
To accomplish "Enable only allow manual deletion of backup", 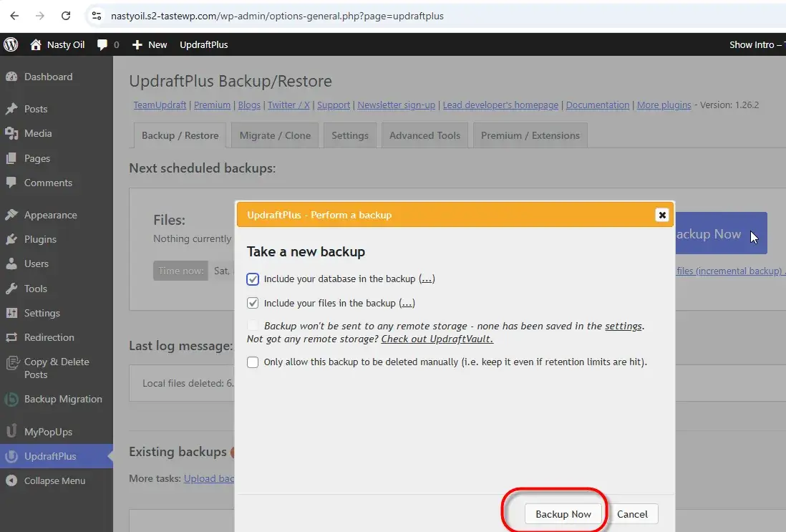I will click(253, 362).
